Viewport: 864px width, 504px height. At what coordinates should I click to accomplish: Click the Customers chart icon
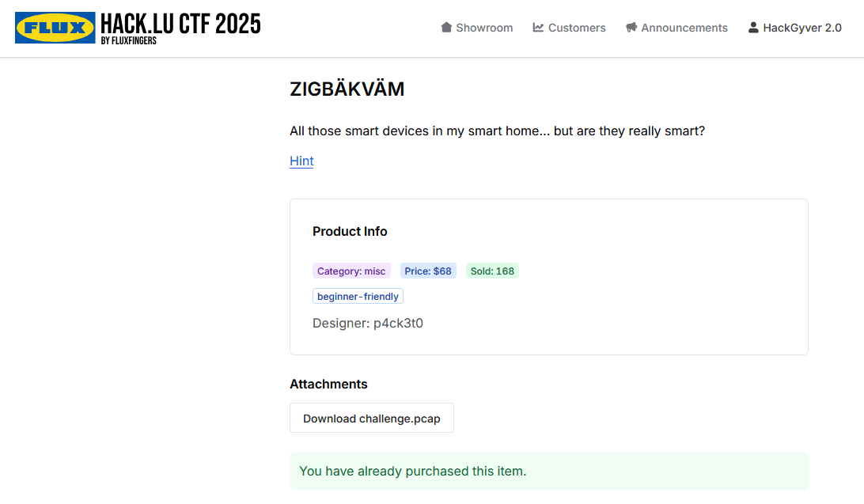(538, 27)
